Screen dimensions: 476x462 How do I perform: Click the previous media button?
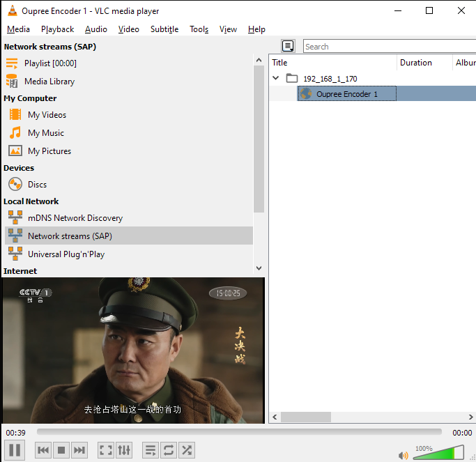point(43,450)
